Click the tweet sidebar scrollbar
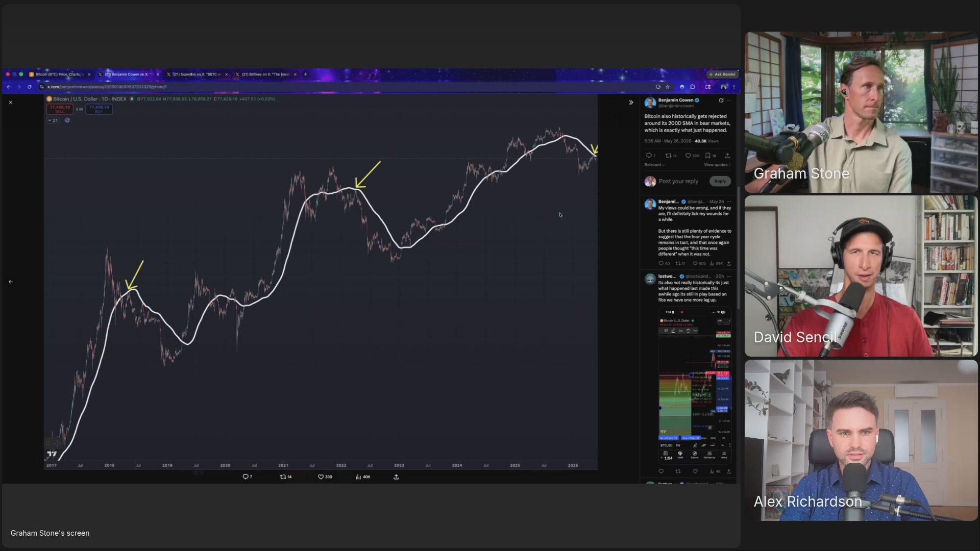Viewport: 980px width, 551px height. coord(739,248)
